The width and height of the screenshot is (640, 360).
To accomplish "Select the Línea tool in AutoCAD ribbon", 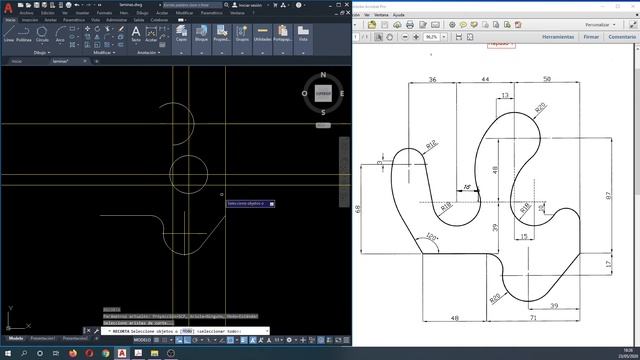I will 9,34.
